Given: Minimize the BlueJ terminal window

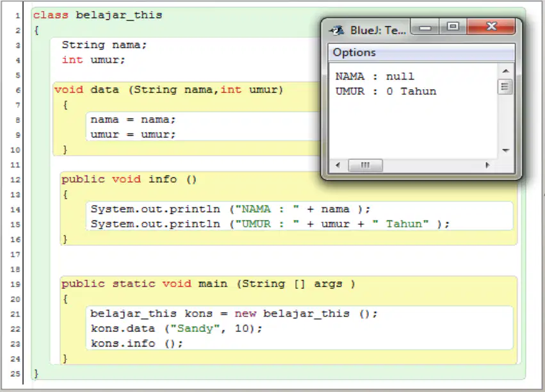Looking at the screenshot, I should (425, 27).
